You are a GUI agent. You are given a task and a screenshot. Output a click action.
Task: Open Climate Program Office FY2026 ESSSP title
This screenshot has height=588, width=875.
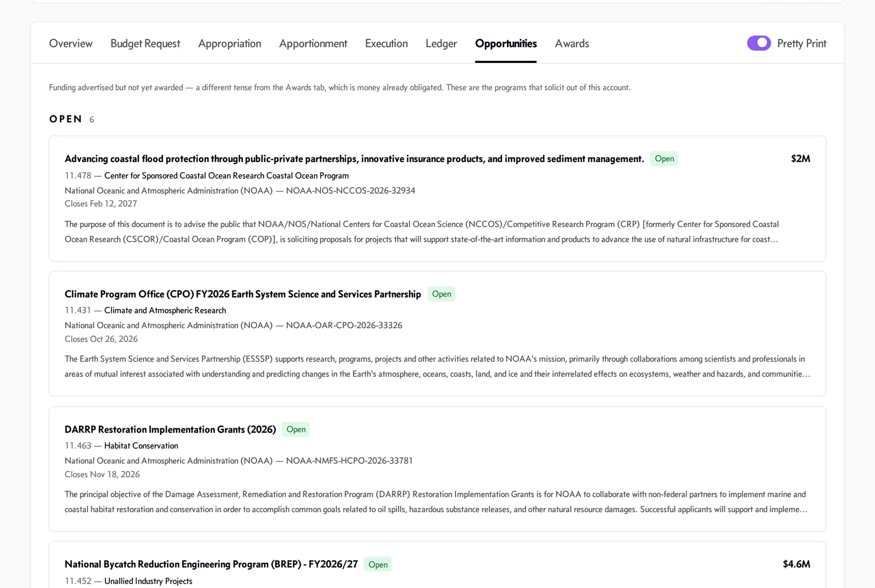243,294
